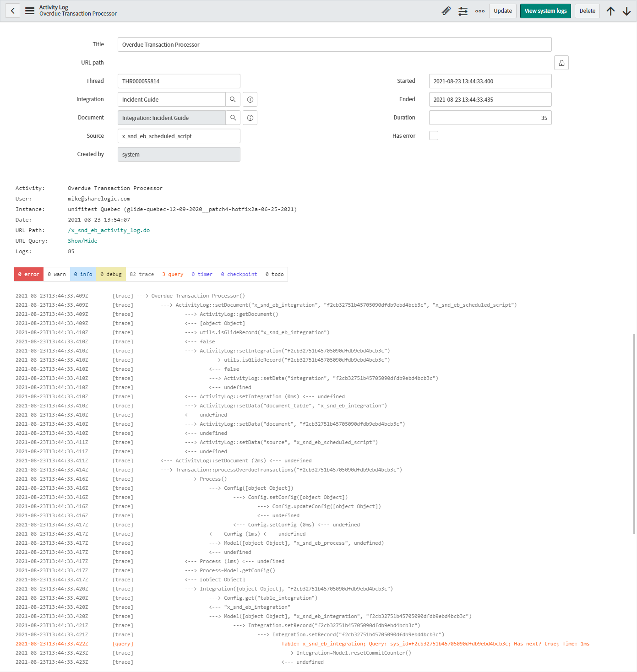The image size is (637, 672).
Task: Click the lock icon beside URL path
Action: pos(561,63)
